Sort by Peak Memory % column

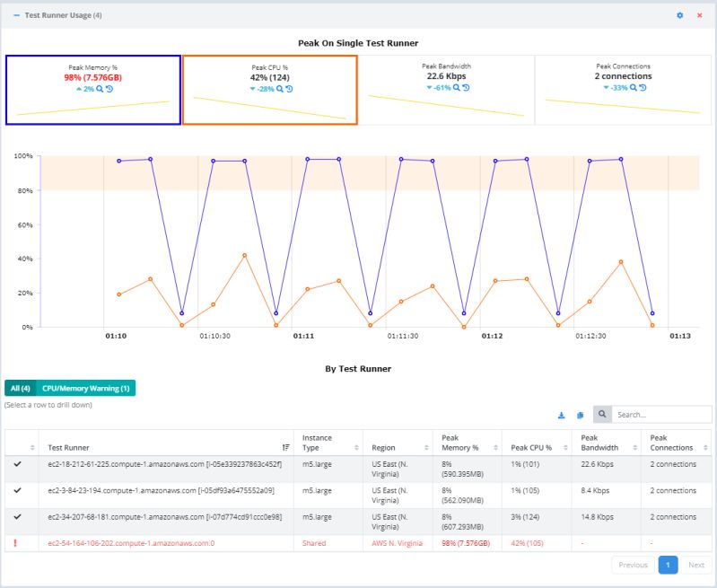click(x=495, y=448)
